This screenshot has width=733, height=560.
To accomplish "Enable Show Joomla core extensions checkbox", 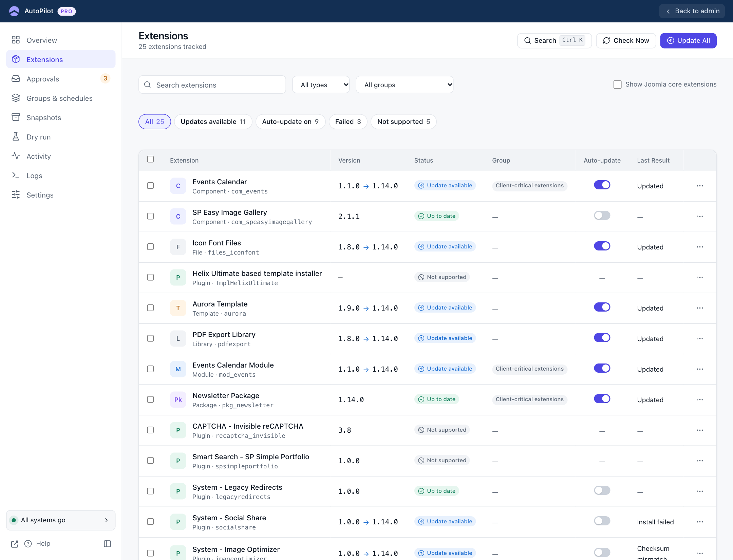I will click(617, 85).
